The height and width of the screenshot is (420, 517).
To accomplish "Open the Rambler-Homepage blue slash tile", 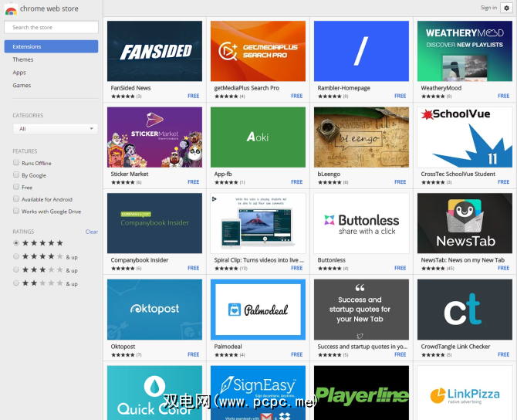I will coord(361,51).
